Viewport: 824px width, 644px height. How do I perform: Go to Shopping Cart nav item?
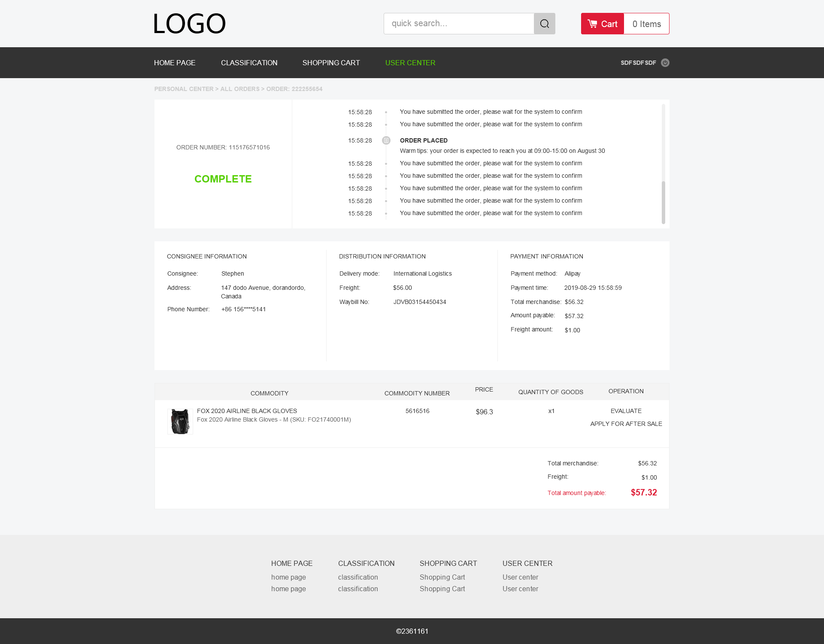pos(331,63)
